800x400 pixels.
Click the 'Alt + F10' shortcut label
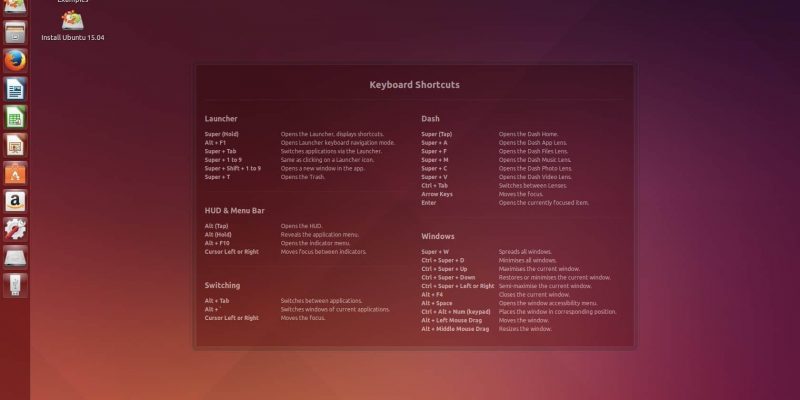click(x=217, y=243)
